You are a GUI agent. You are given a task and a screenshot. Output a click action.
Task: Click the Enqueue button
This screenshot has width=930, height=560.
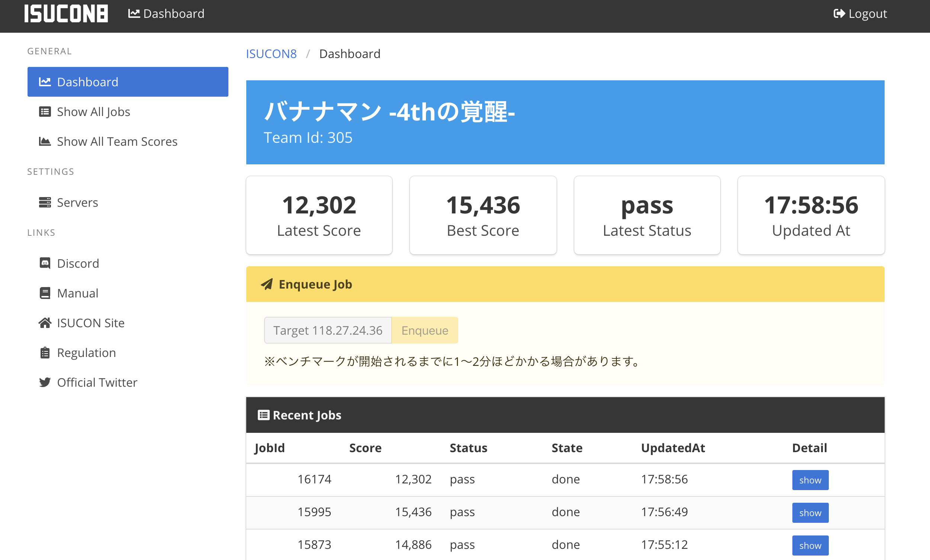click(425, 330)
